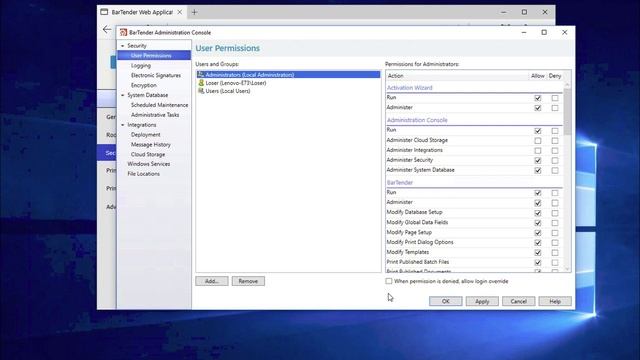Collapse the Security tree node
Screen dimensions: 640x360
click(122, 46)
